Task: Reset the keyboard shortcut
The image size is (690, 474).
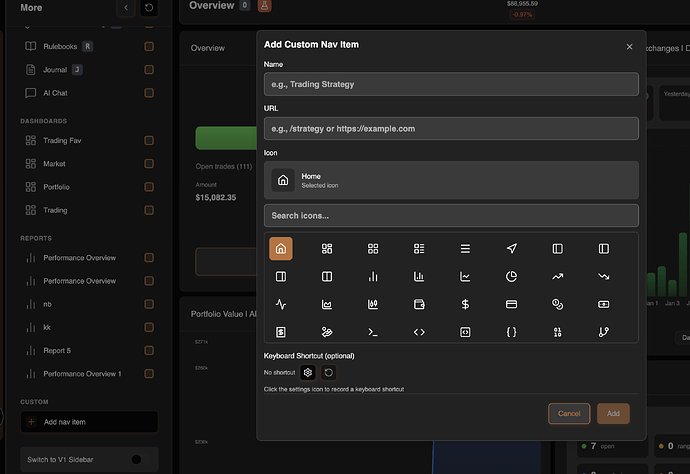Action: point(329,372)
